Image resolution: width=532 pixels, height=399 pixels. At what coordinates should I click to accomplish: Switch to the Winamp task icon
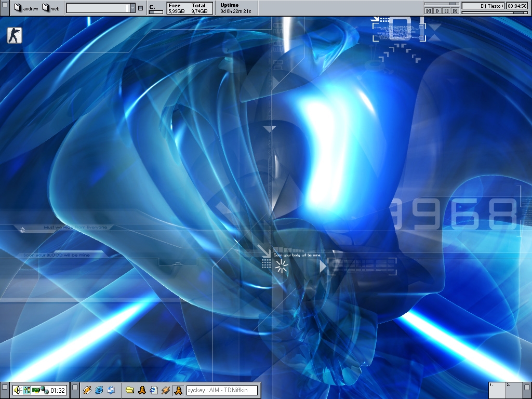click(166, 390)
